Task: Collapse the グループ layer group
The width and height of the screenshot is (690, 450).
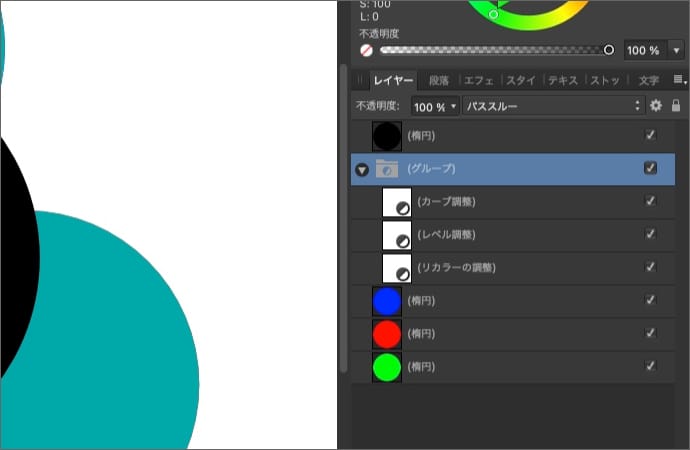Action: (362, 170)
